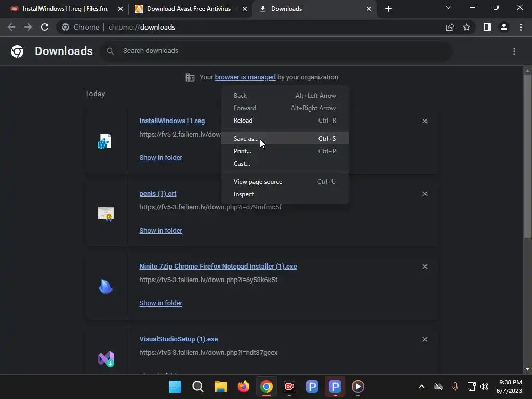Screen dimensions: 532x399
Task: Choose Save as... in the context menu
Action: [x=285, y=138]
